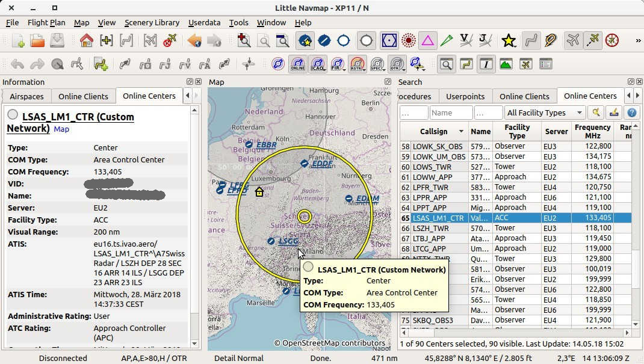The width and height of the screenshot is (644, 364).
Task: Calculate direct flight plan
Action: pyautogui.click(x=125, y=64)
